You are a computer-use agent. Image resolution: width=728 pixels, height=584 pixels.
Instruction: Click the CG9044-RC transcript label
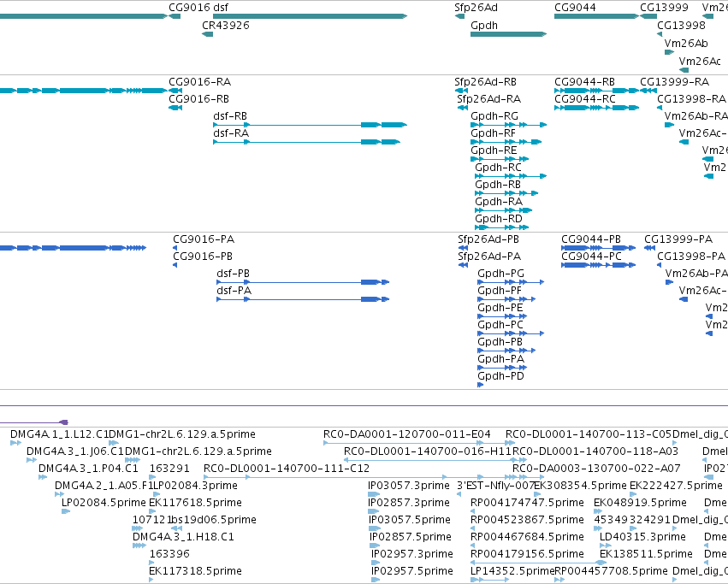[x=585, y=99]
